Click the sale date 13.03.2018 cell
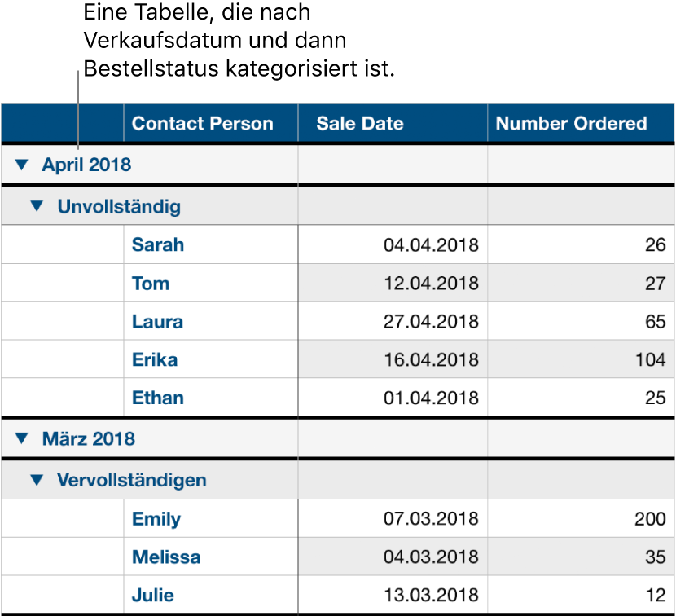Screen dimensions: 676x616 tap(431, 596)
